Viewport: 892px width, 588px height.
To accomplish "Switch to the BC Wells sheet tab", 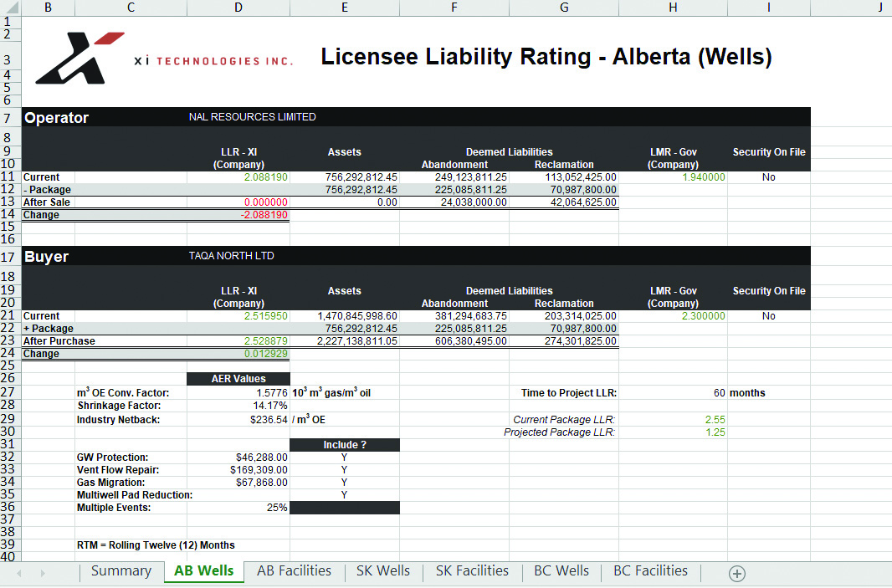I will pos(561,571).
